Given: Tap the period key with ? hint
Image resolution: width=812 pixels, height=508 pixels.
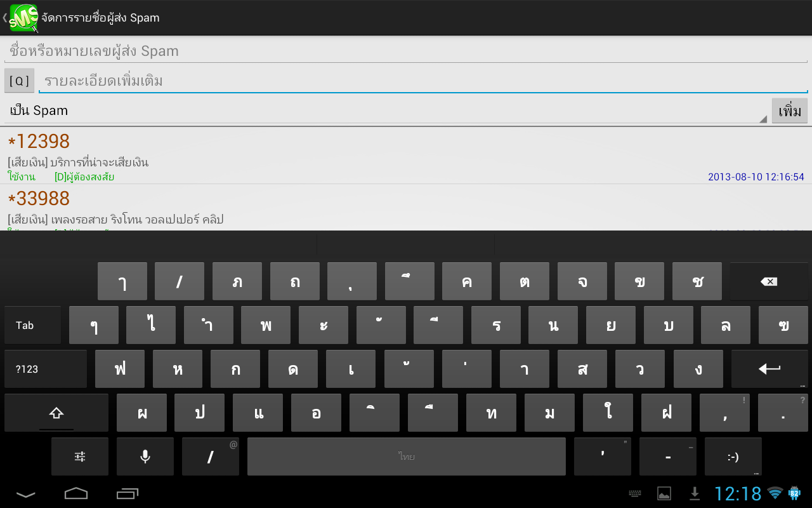Looking at the screenshot, I should (783, 413).
